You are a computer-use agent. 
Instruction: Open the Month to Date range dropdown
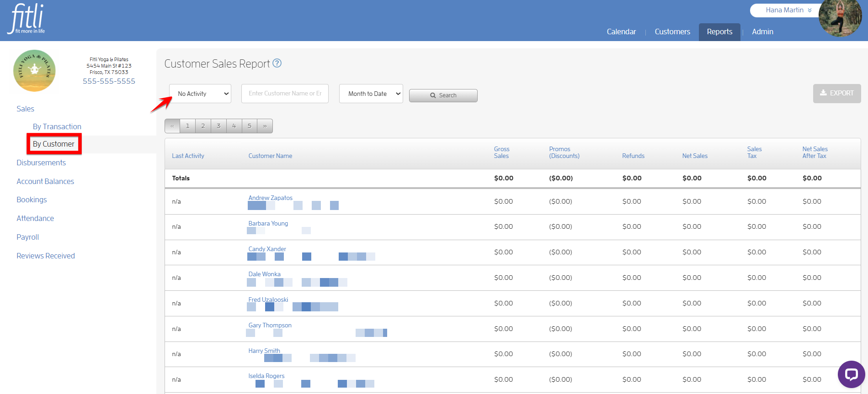point(371,94)
